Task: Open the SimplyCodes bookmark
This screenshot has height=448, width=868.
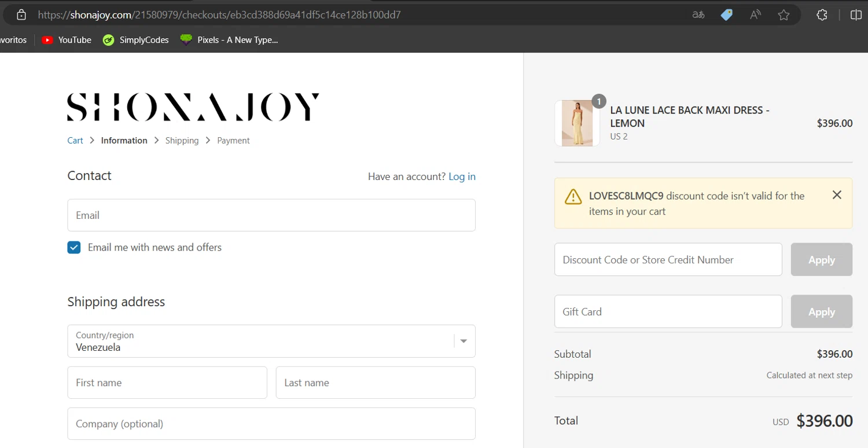Action: (x=135, y=40)
